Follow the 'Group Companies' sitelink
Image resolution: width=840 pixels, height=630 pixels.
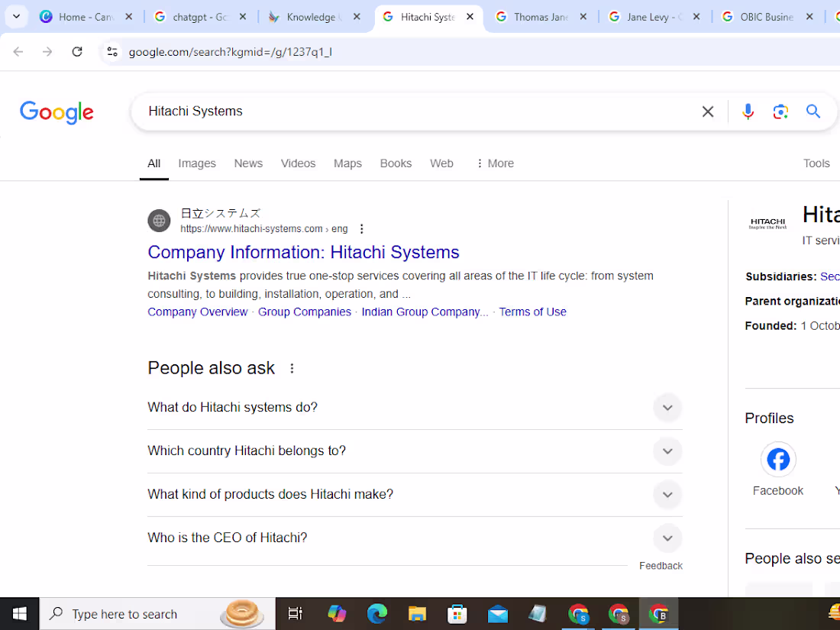(x=304, y=312)
